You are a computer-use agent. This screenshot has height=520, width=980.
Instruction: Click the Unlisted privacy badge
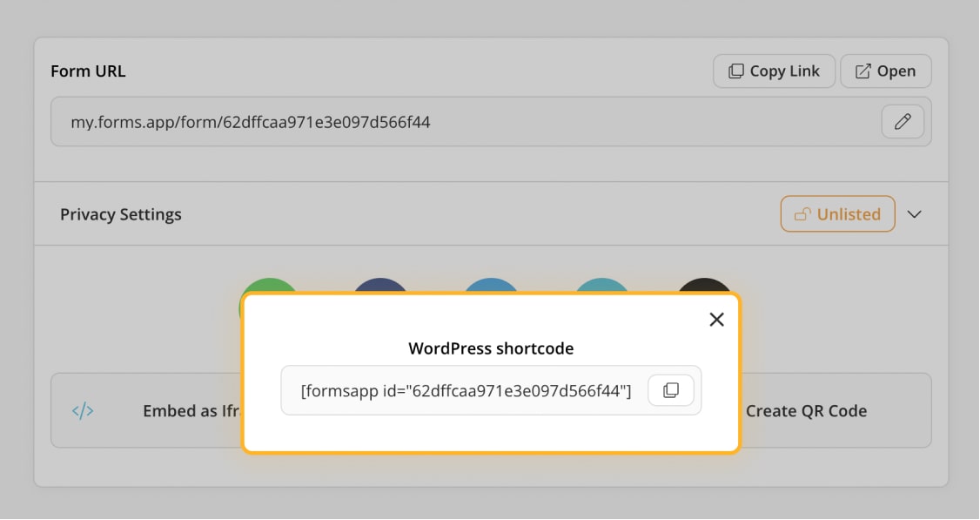[837, 214]
